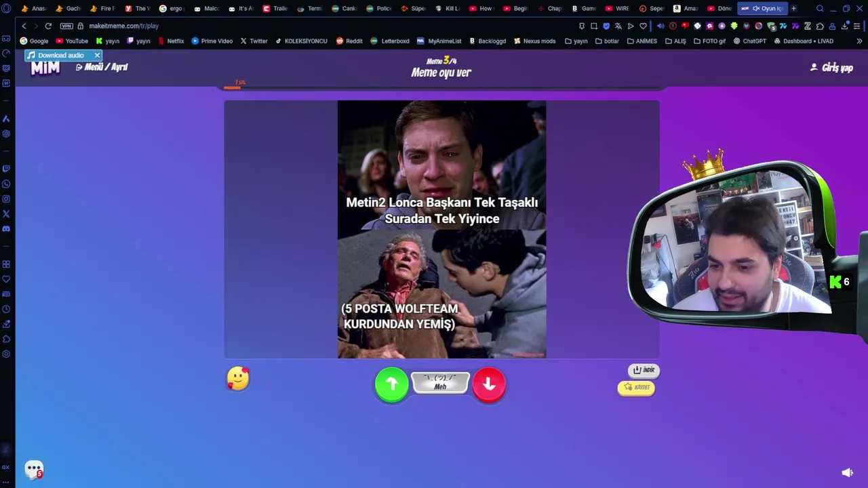This screenshot has height=488, width=868.
Task: Open the ad blocker shield icon
Action: click(606, 26)
